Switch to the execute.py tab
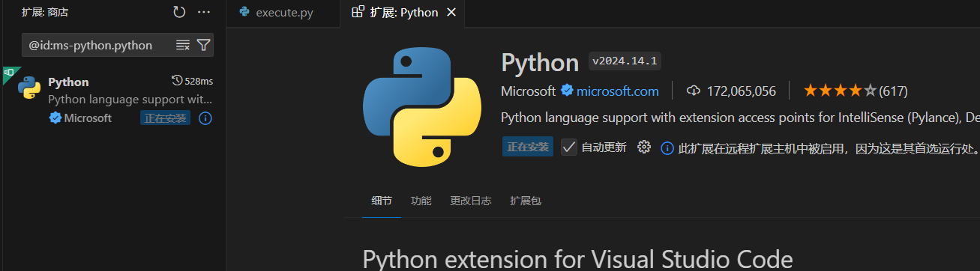 coord(276,13)
